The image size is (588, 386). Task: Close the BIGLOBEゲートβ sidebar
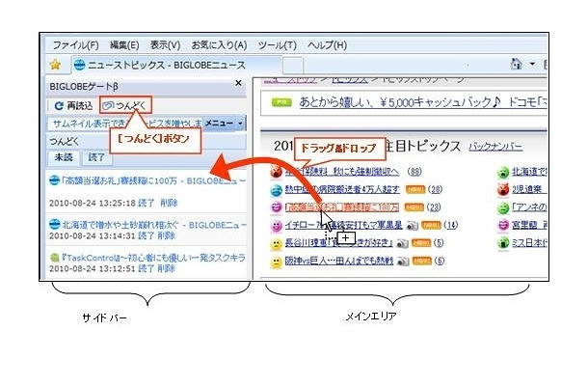tap(238, 83)
